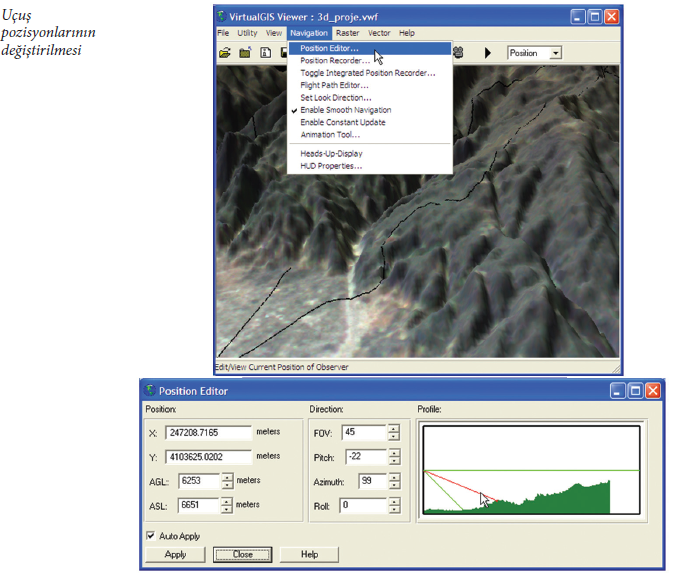Click the second folder icon in toolbar

[x=245, y=52]
